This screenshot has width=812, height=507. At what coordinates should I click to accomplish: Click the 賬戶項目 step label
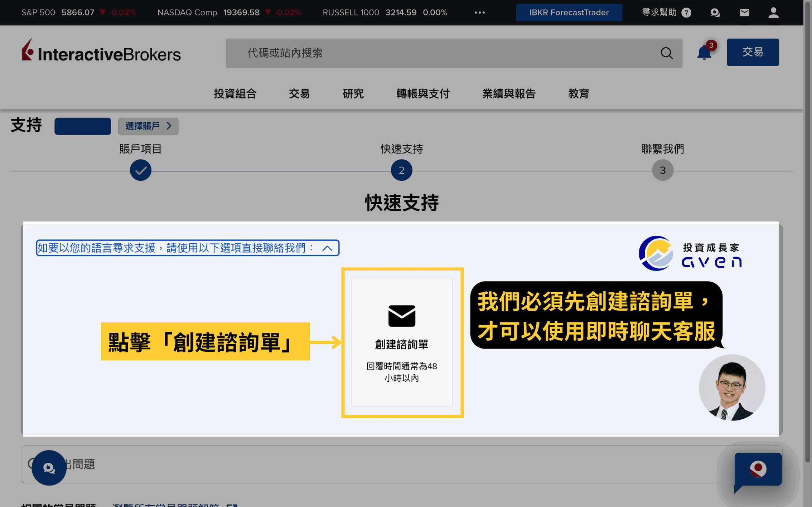pos(140,148)
